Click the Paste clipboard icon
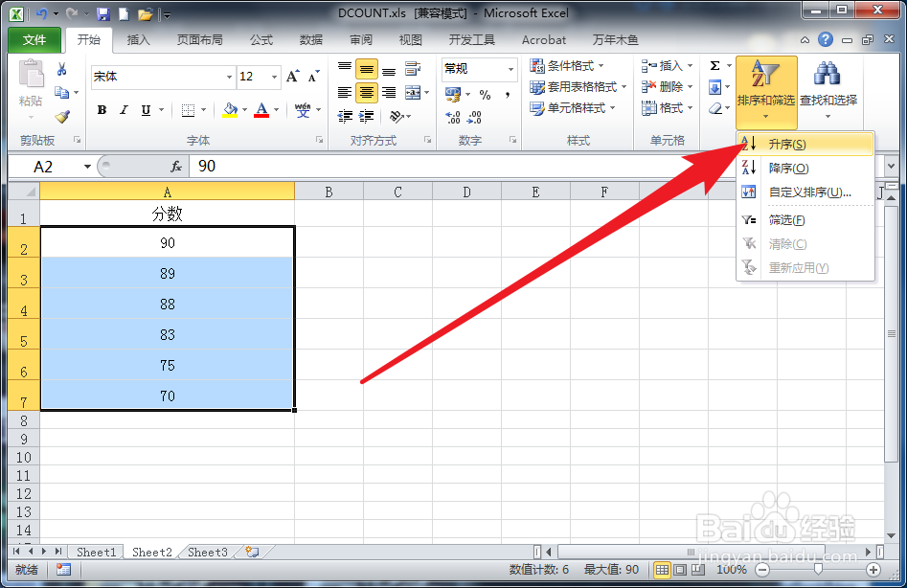This screenshot has width=907, height=588. pos(31,74)
